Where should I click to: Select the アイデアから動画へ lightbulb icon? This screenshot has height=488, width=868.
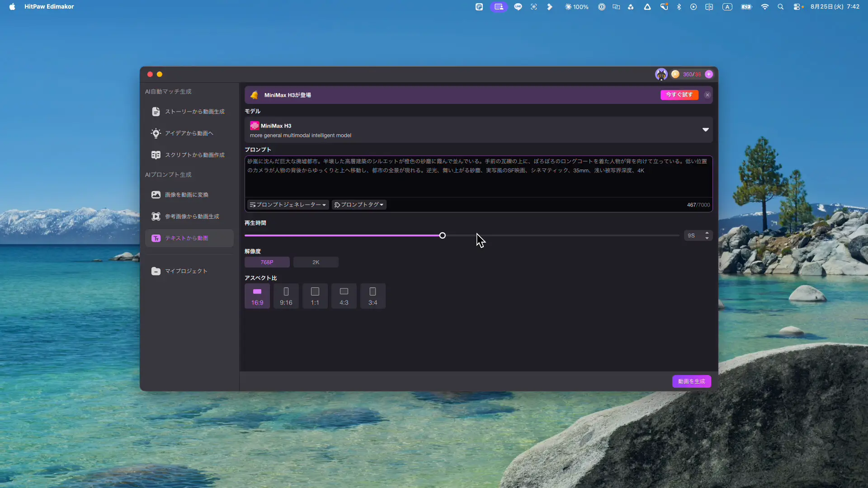pos(156,133)
